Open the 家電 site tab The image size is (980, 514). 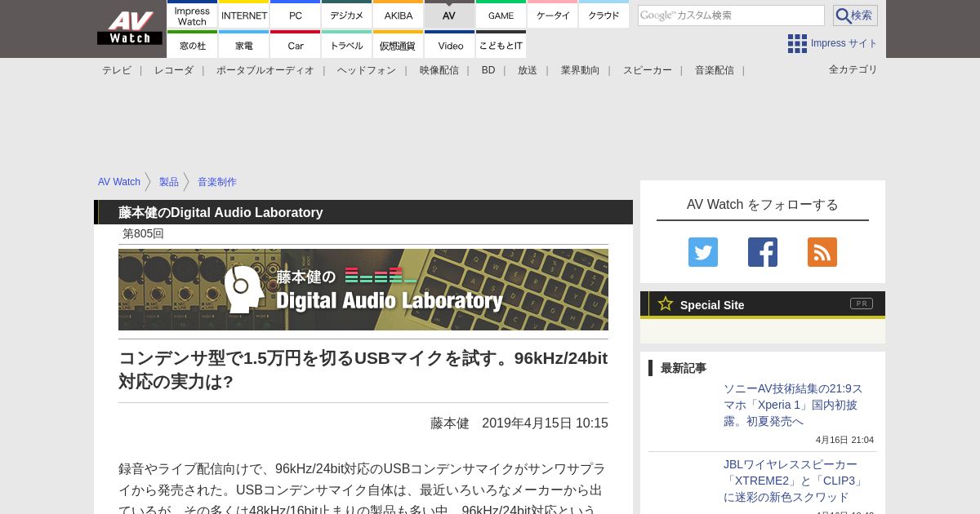tap(244, 45)
